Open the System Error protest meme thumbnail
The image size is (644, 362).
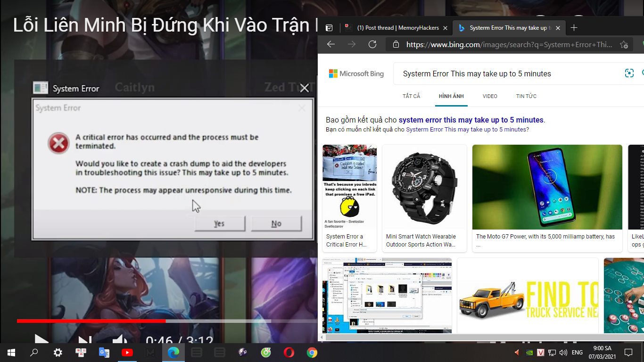(349, 187)
